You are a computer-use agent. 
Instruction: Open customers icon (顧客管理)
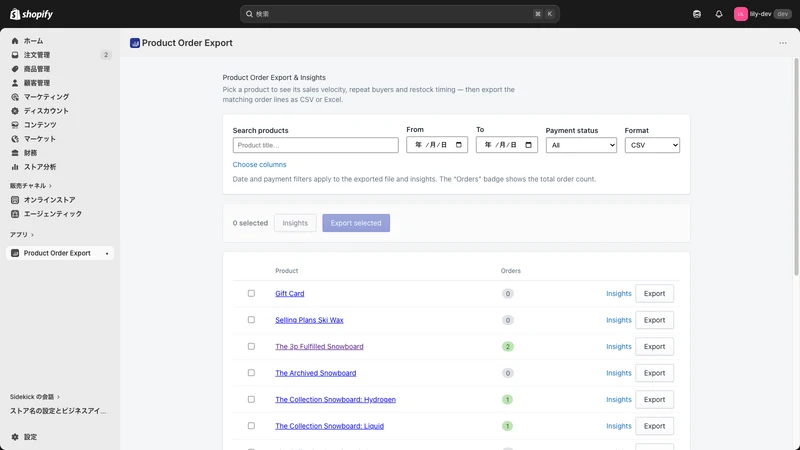15,83
